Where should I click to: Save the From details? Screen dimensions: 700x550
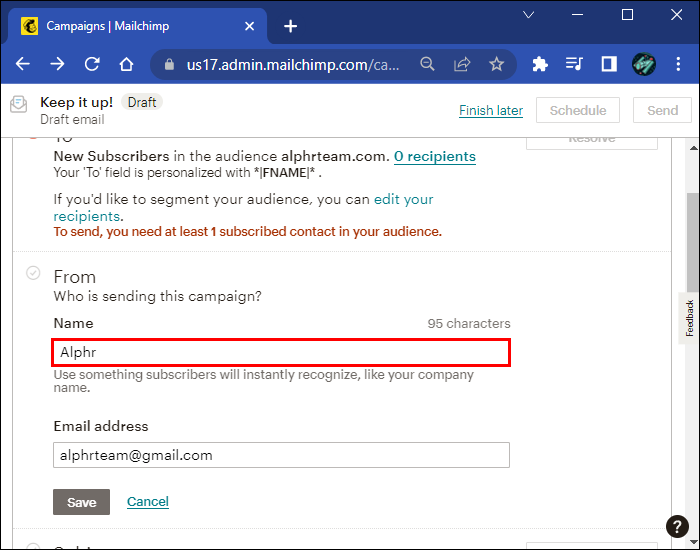pos(81,502)
